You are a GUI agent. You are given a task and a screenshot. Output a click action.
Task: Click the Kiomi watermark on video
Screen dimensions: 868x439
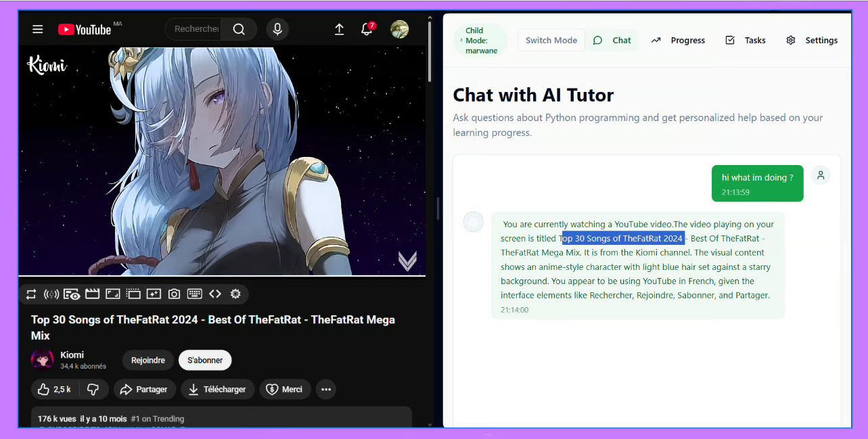(47, 65)
